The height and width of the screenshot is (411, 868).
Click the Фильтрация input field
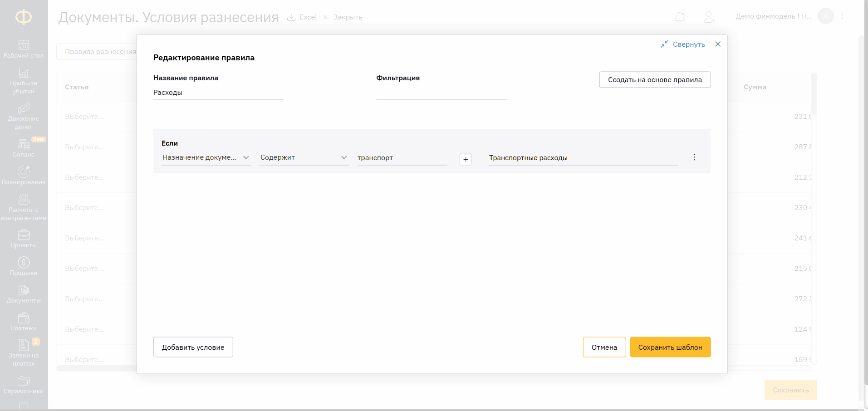(x=441, y=93)
